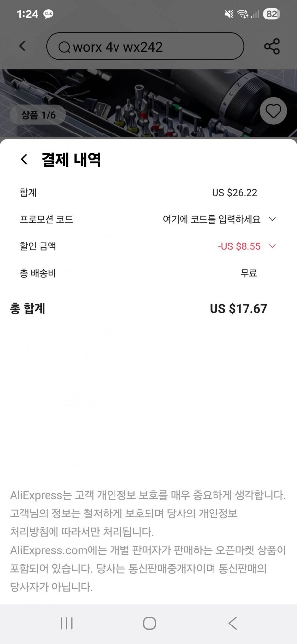This screenshot has height=644, width=297.
Task: Tap the magnifier icon in search bar
Action: (64, 47)
